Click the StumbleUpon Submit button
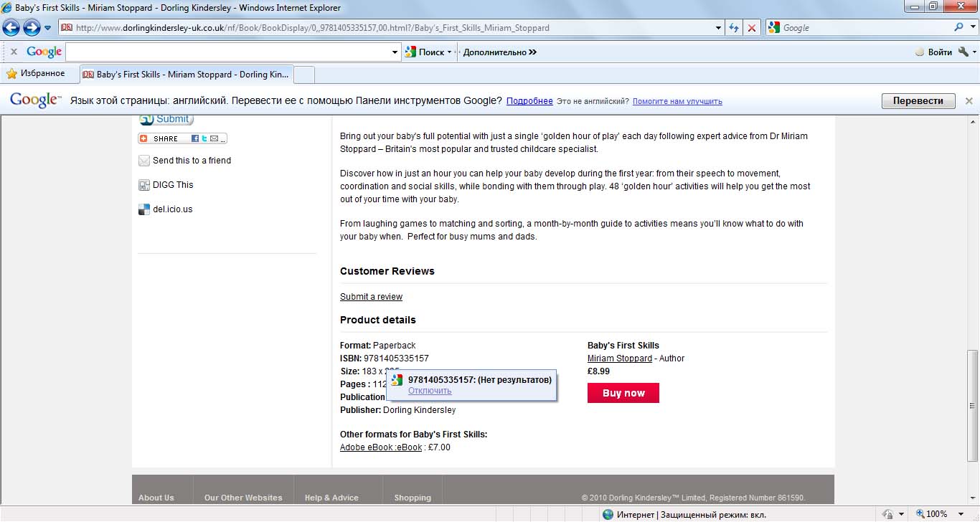This screenshot has width=980, height=522. click(166, 119)
